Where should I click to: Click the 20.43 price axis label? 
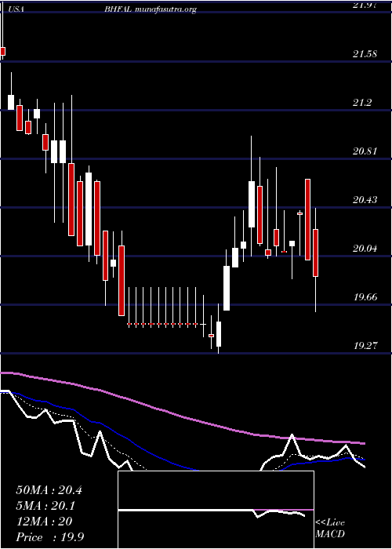point(365,200)
